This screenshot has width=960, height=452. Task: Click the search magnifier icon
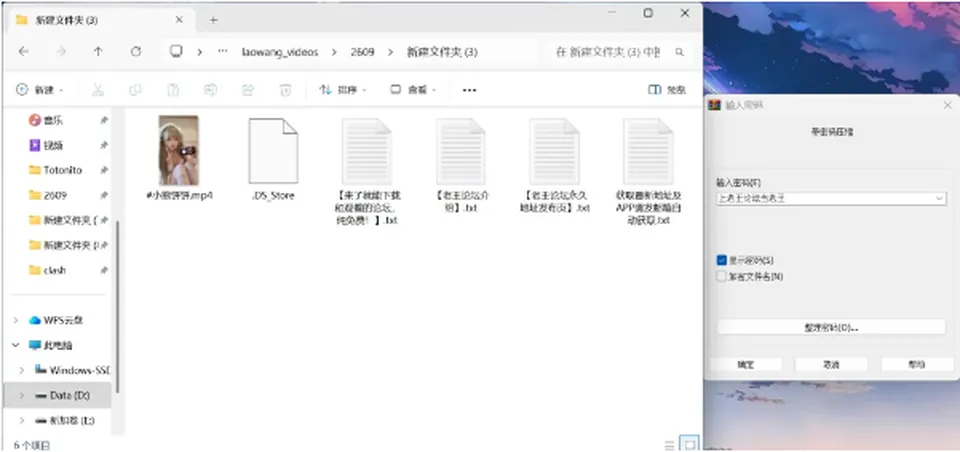pyautogui.click(x=679, y=52)
